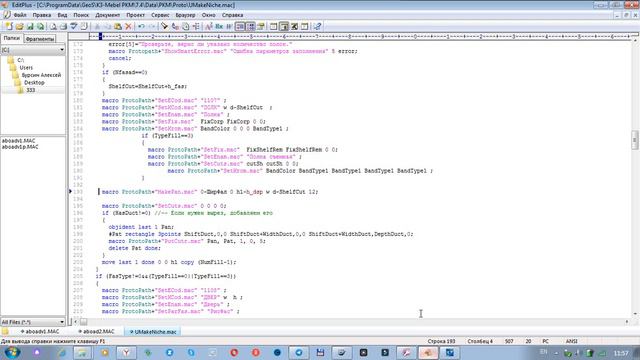Image resolution: width=640 pixels, height=360 pixels.
Task: Open the Проект menu
Action: 135,15
